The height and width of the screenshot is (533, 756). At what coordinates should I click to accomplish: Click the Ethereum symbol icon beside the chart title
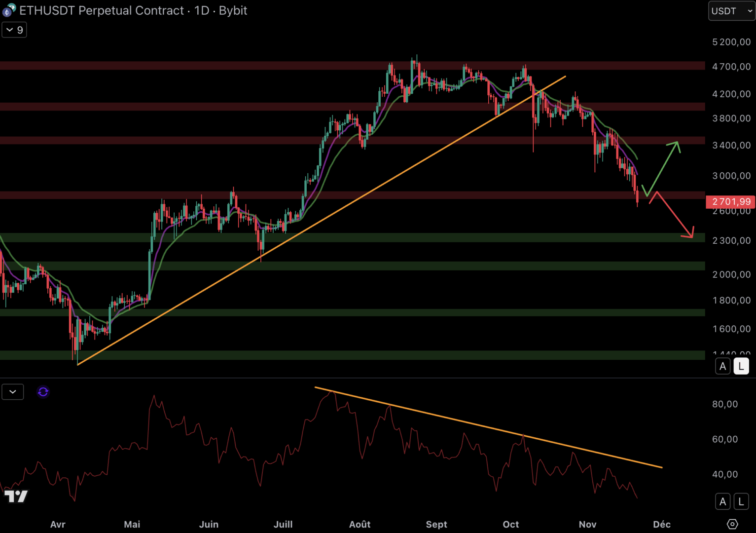coord(9,10)
